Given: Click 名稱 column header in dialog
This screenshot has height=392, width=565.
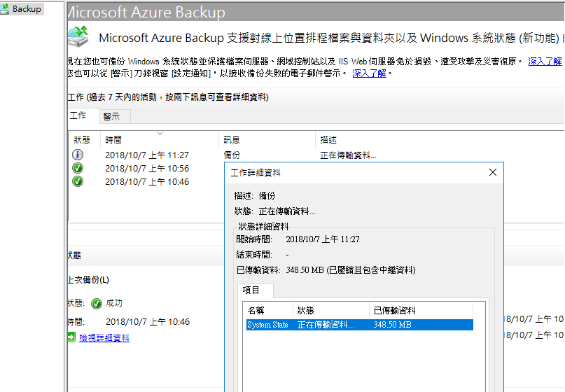Looking at the screenshot, I should click(269, 311).
